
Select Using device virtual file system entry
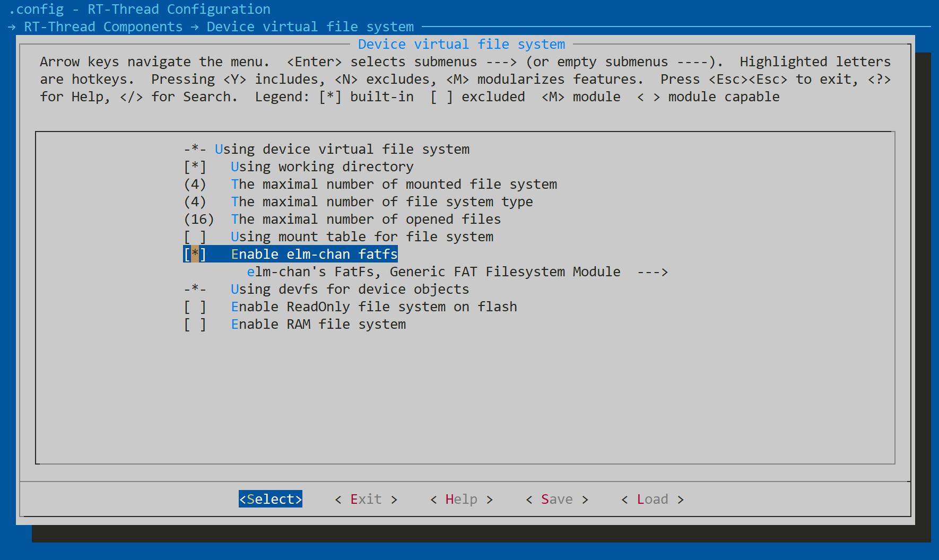(x=342, y=149)
